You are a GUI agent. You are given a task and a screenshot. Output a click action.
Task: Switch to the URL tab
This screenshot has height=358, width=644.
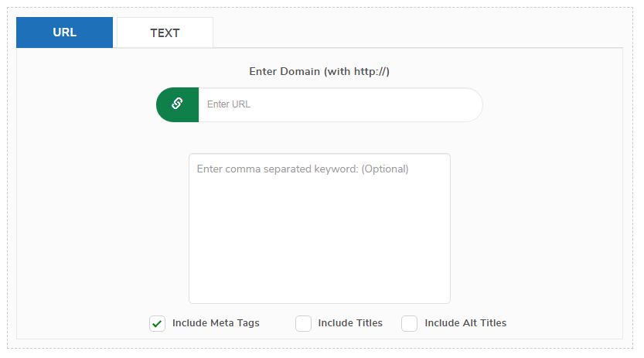[64, 32]
